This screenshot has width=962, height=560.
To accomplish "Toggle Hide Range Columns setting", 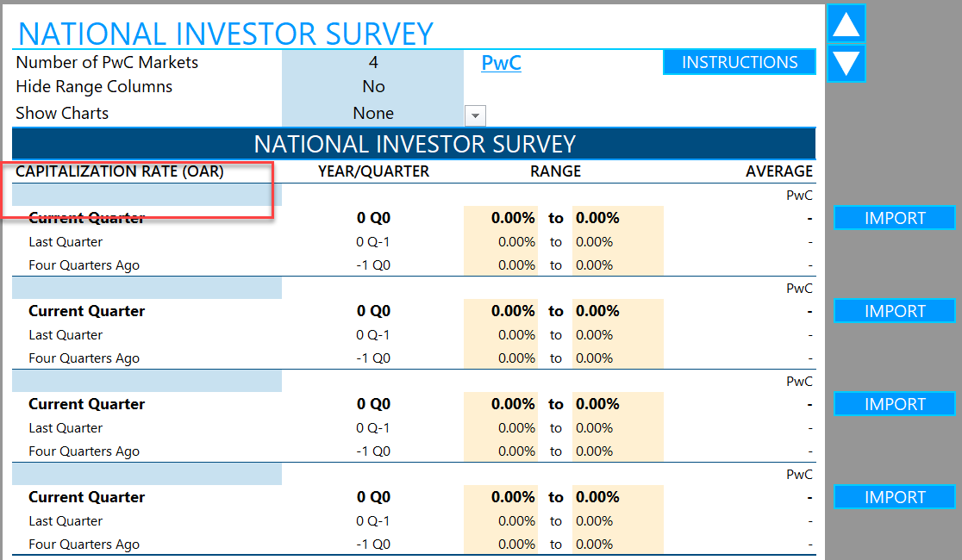I will coord(373,87).
